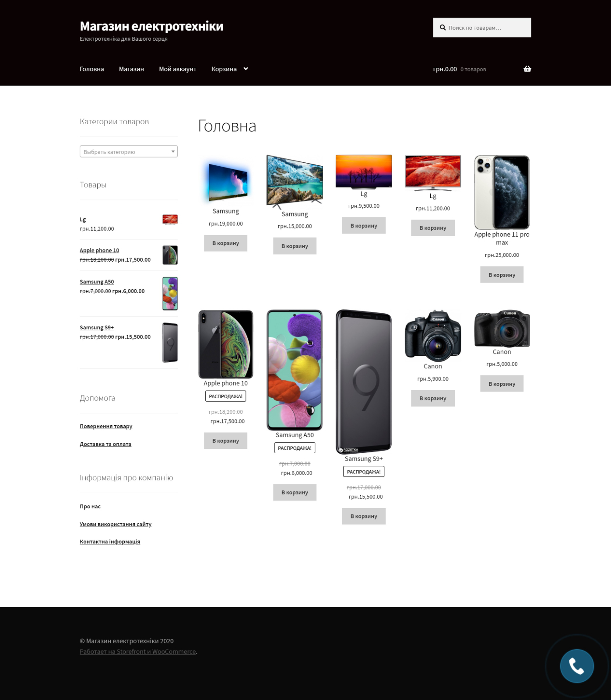
Task: Open the Повернення товару link
Action: coord(106,426)
